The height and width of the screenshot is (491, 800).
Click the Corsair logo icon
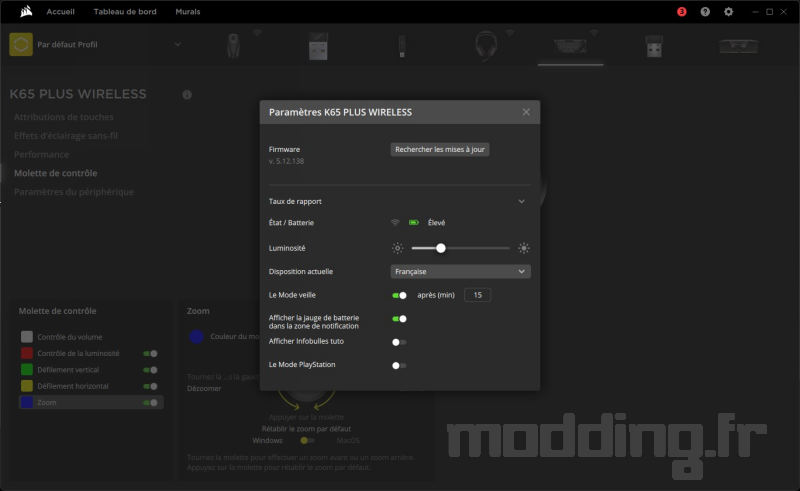point(26,11)
